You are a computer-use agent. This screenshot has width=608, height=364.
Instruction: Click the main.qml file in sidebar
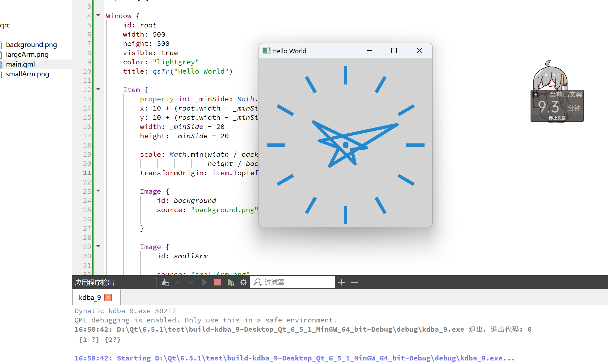pos(20,64)
